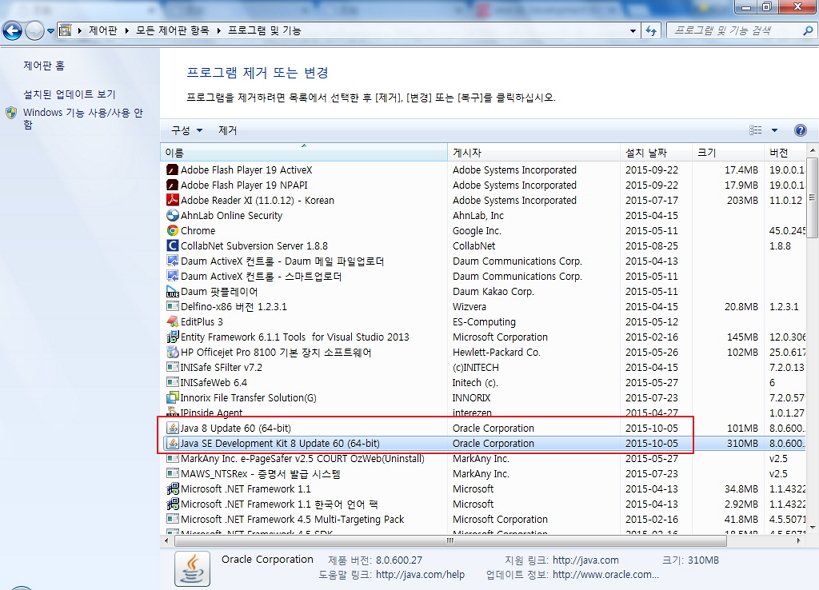Sort by 크기 column header

click(x=728, y=152)
